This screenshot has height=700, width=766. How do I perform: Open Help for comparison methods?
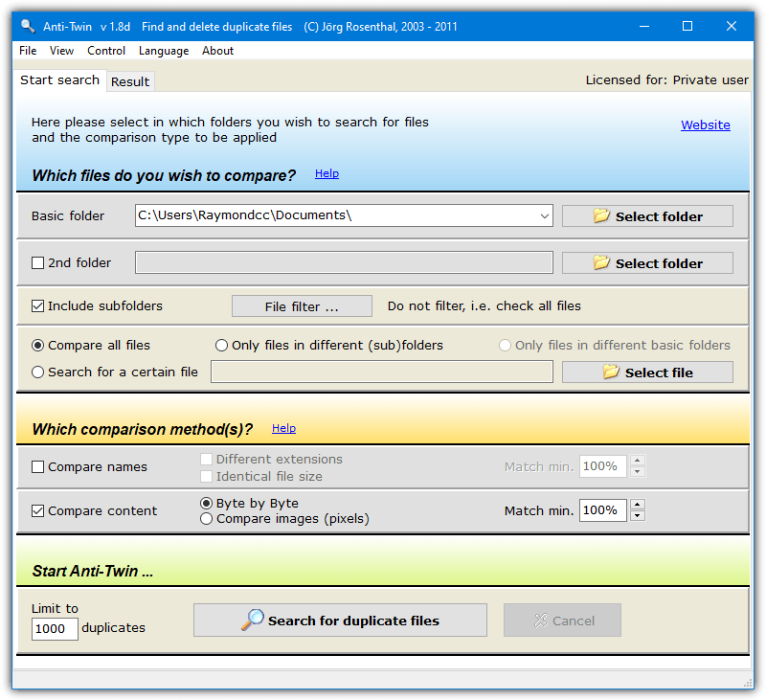283,428
